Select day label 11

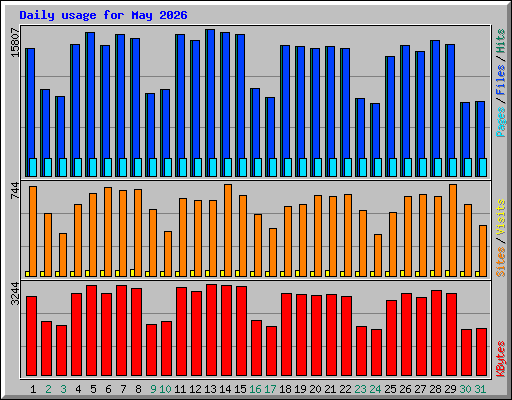[x=180, y=389]
